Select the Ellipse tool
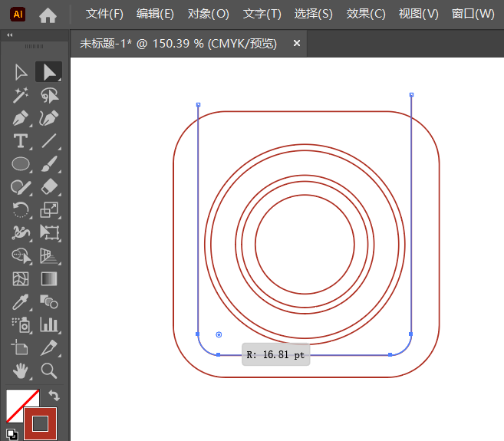 [x=21, y=164]
